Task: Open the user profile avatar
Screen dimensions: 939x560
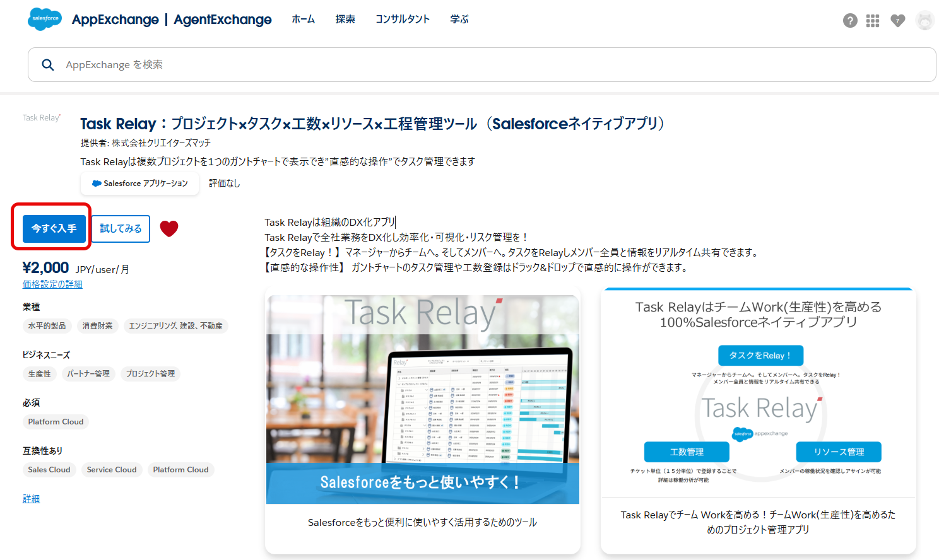Action: click(x=925, y=21)
